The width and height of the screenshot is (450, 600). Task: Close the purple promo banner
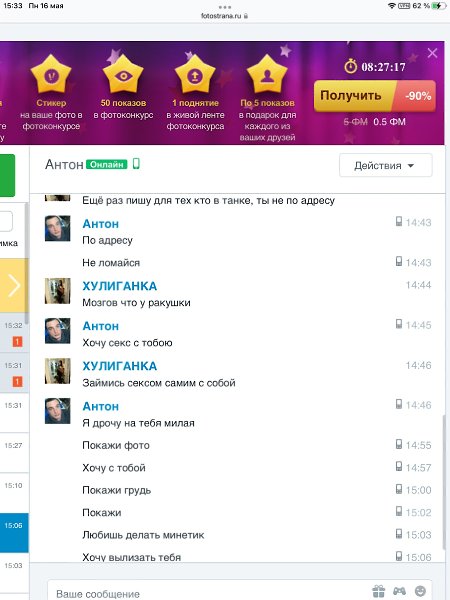[x=432, y=53]
